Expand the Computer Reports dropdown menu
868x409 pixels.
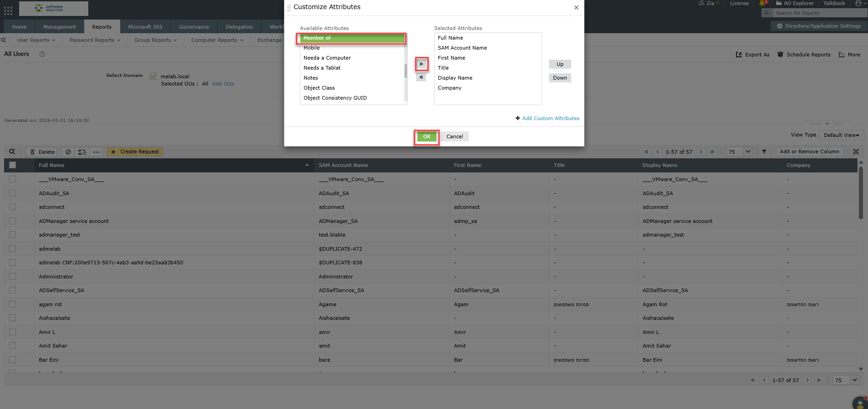click(217, 40)
